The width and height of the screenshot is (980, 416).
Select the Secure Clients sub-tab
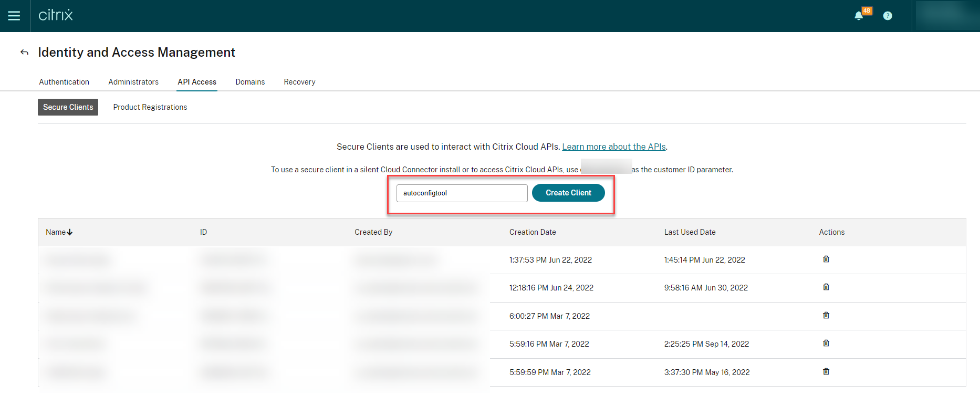68,107
